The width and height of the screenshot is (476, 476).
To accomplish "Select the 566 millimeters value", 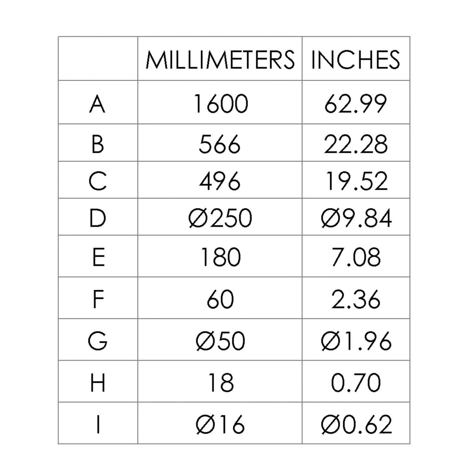I will (220, 144).
